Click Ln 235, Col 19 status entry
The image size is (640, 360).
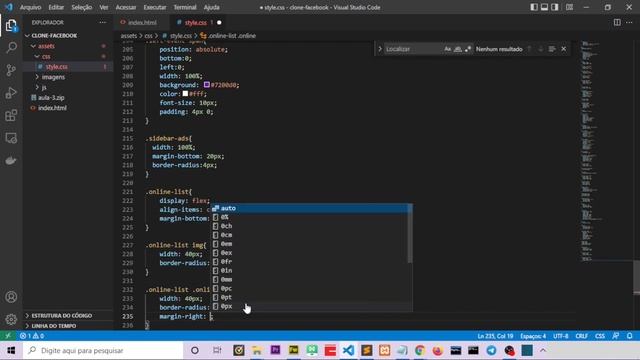(495, 336)
